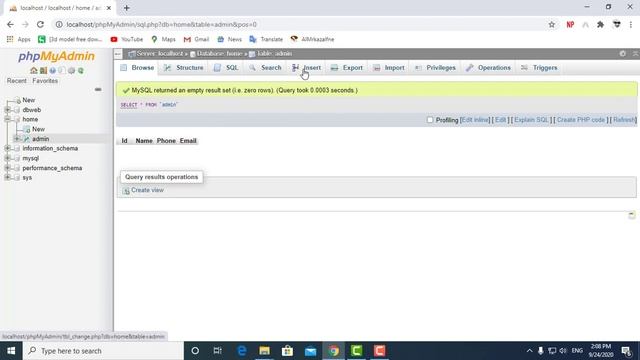
Task: Click the Explain SQL link
Action: point(531,120)
